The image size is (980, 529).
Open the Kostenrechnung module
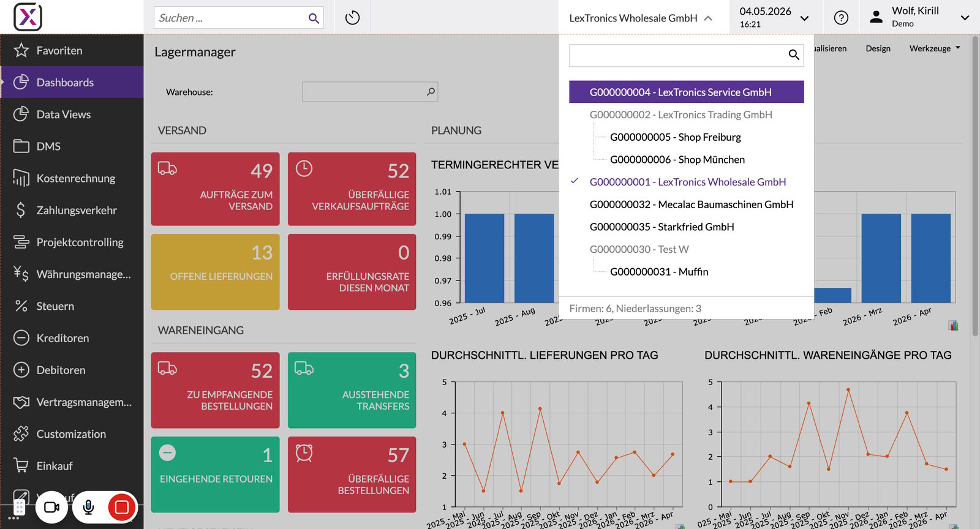point(72,178)
